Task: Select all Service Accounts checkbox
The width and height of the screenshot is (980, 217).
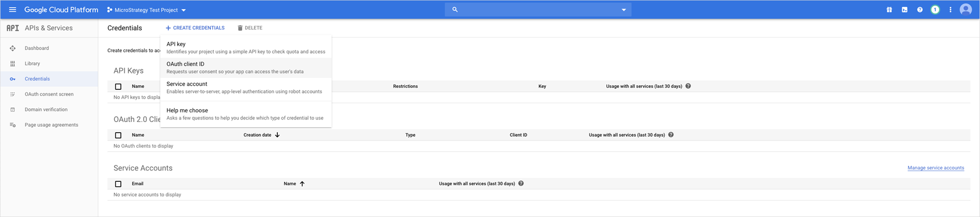Action: point(118,184)
